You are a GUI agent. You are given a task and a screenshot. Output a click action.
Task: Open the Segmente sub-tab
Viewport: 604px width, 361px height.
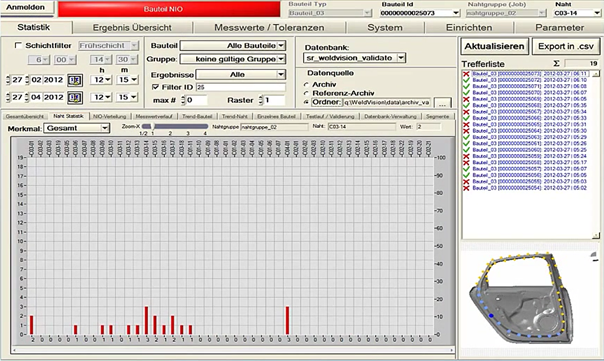click(438, 116)
